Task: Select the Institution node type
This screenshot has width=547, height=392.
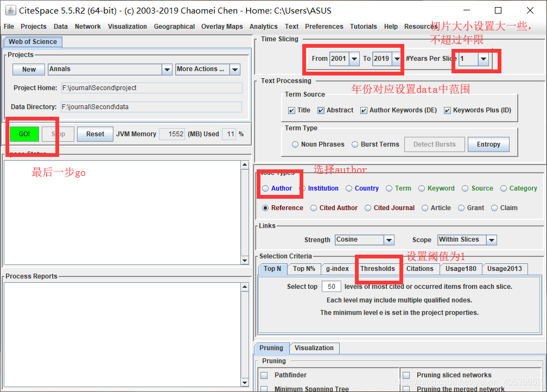Action: 303,188
